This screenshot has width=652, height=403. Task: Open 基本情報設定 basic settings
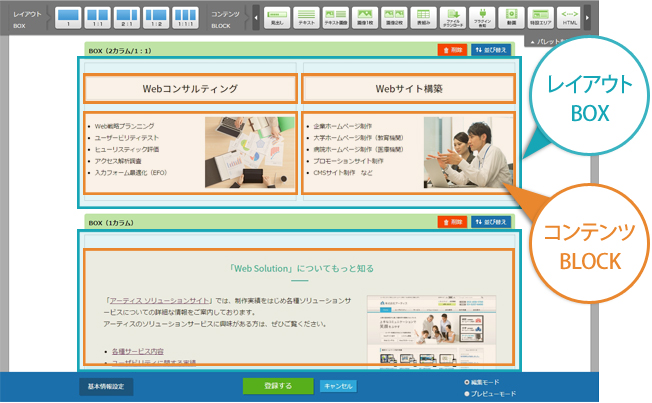(106, 386)
